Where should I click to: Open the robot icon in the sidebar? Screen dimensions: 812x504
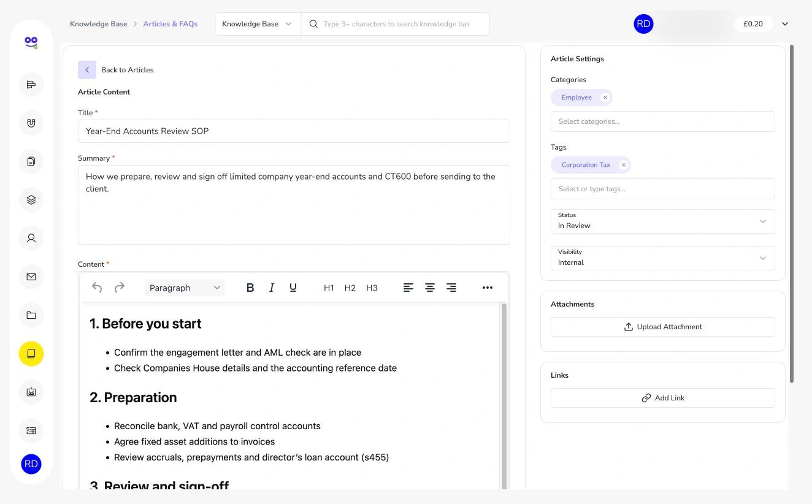click(31, 392)
